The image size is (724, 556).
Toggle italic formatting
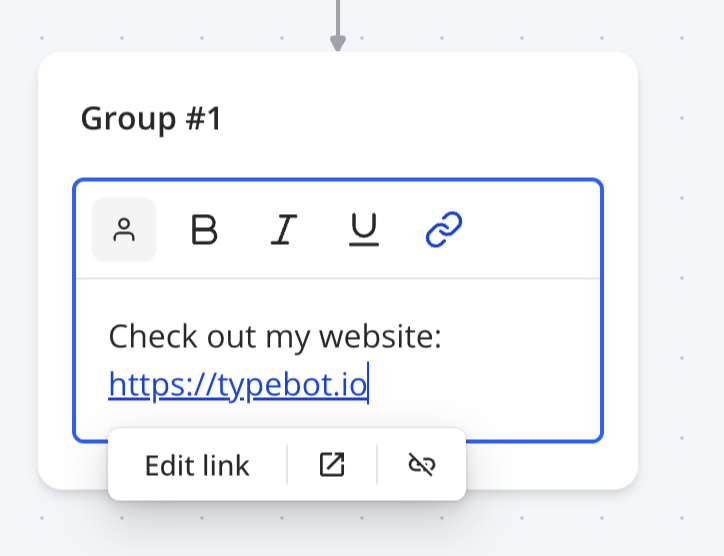click(x=284, y=230)
